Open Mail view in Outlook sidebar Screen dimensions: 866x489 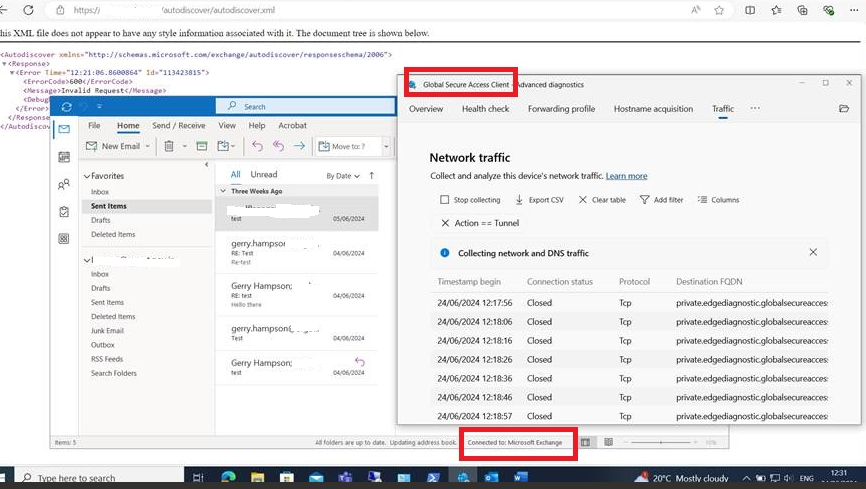(x=64, y=129)
